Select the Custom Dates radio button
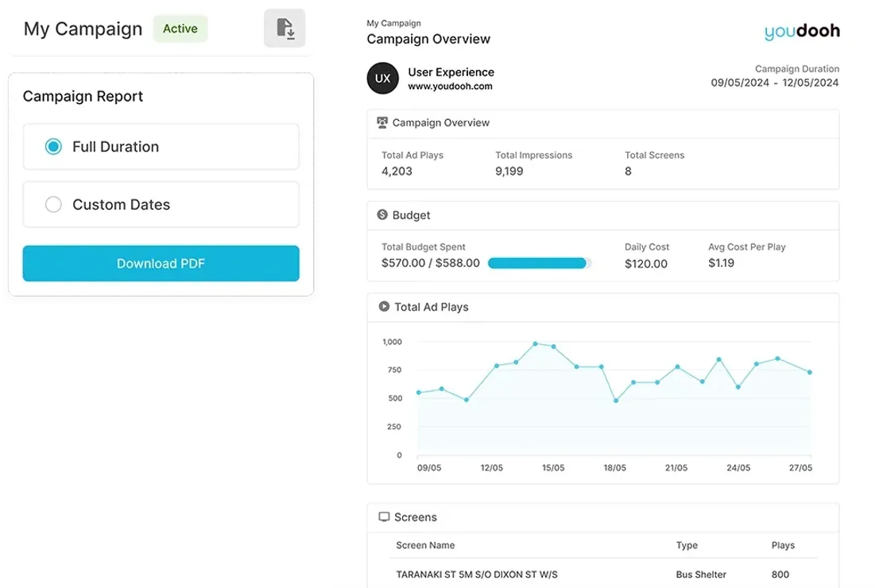The width and height of the screenshot is (879, 588). (x=53, y=204)
